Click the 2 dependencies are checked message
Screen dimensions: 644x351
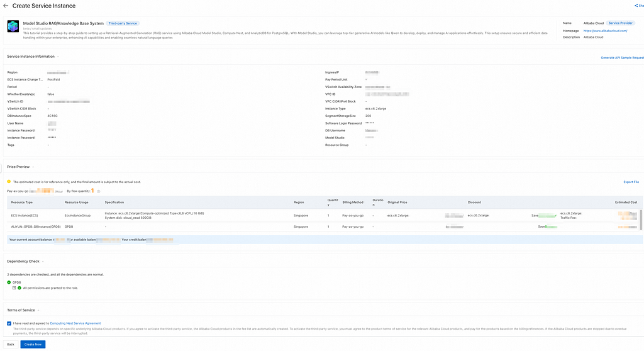[55, 274]
